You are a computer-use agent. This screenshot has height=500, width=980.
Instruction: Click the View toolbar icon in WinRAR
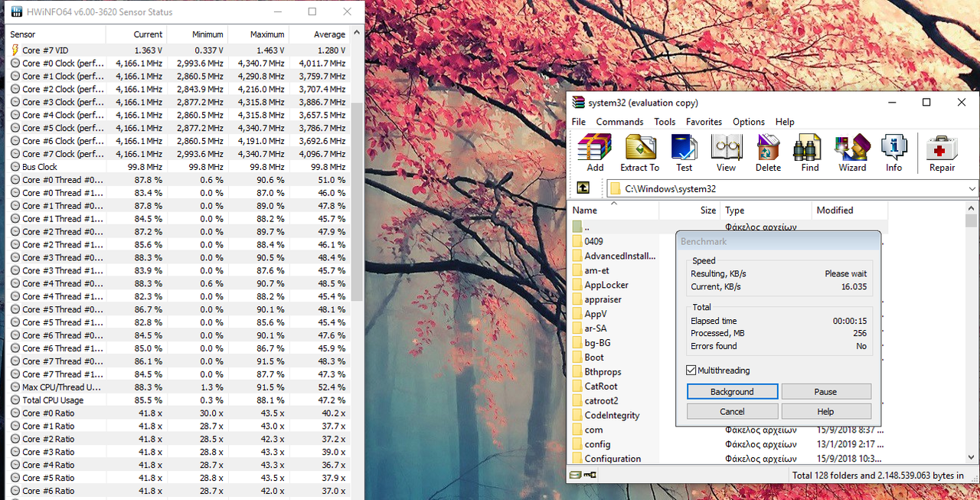[x=726, y=153]
